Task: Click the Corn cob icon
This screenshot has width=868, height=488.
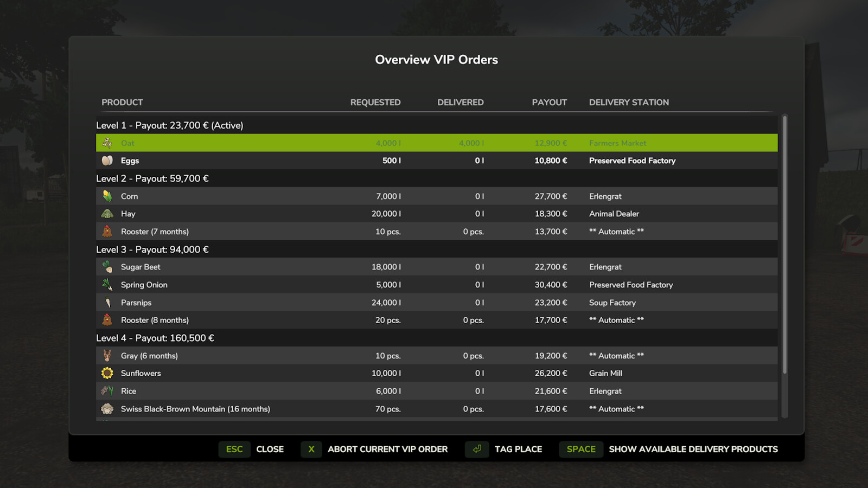Action: [107, 196]
